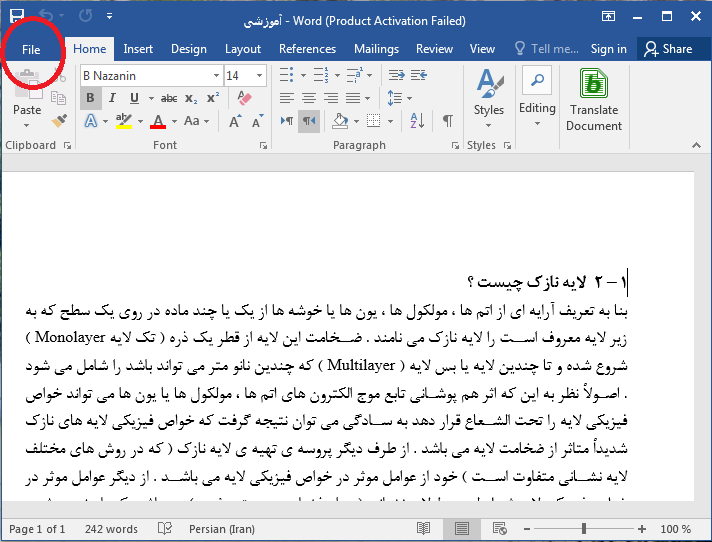Open Customize Quick Access Toolbar arrow

109,15
